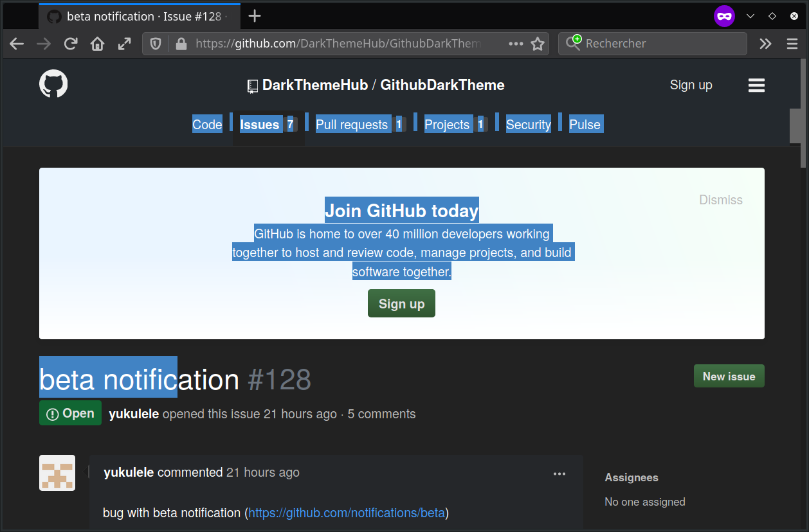Viewport: 809px width, 532px height.
Task: Bookmark this page with the star icon
Action: (538, 44)
